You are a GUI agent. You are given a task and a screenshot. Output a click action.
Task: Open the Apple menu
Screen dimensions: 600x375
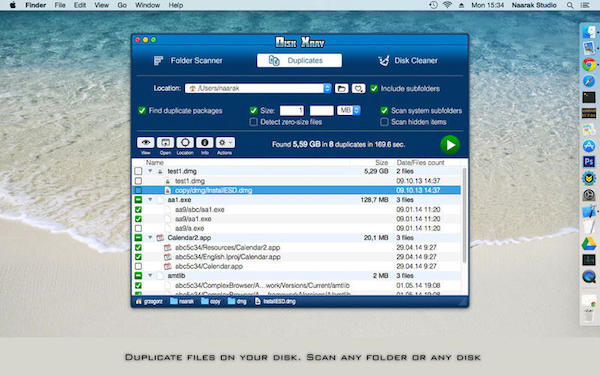coord(13,5)
